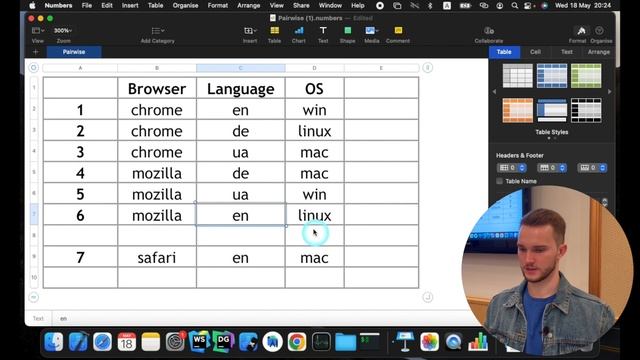
Task: Choose the blue sidebar header table style
Action: [552, 110]
